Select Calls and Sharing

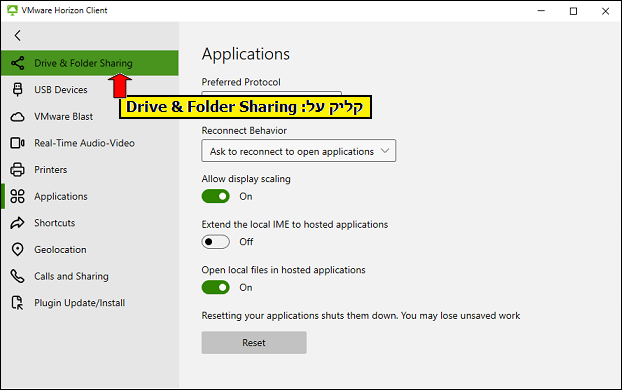(x=90, y=276)
